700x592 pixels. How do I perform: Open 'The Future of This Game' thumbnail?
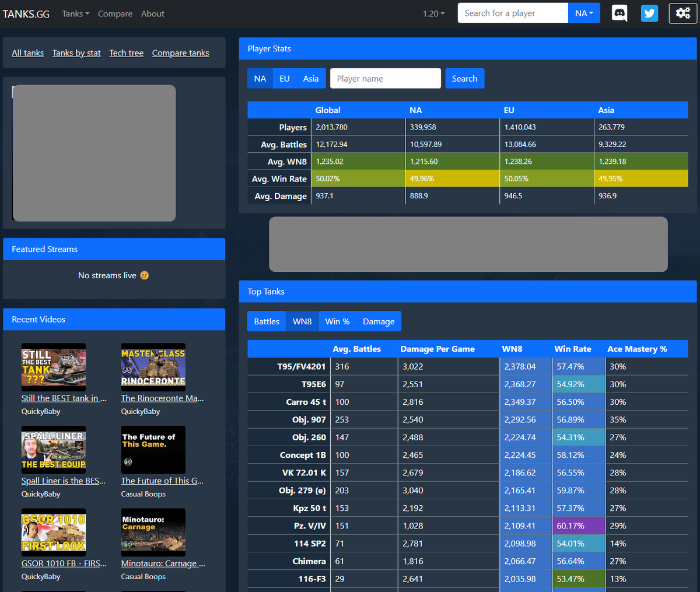click(153, 450)
